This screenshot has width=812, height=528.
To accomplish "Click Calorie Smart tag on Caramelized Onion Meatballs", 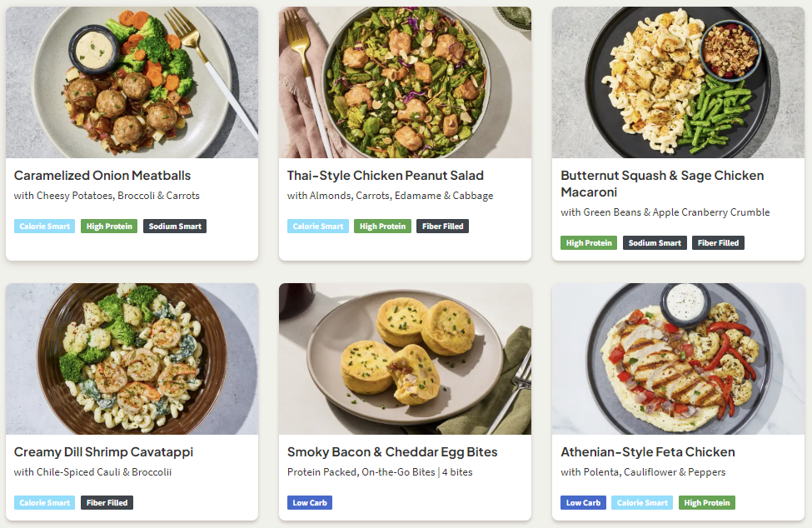I will 45,227.
